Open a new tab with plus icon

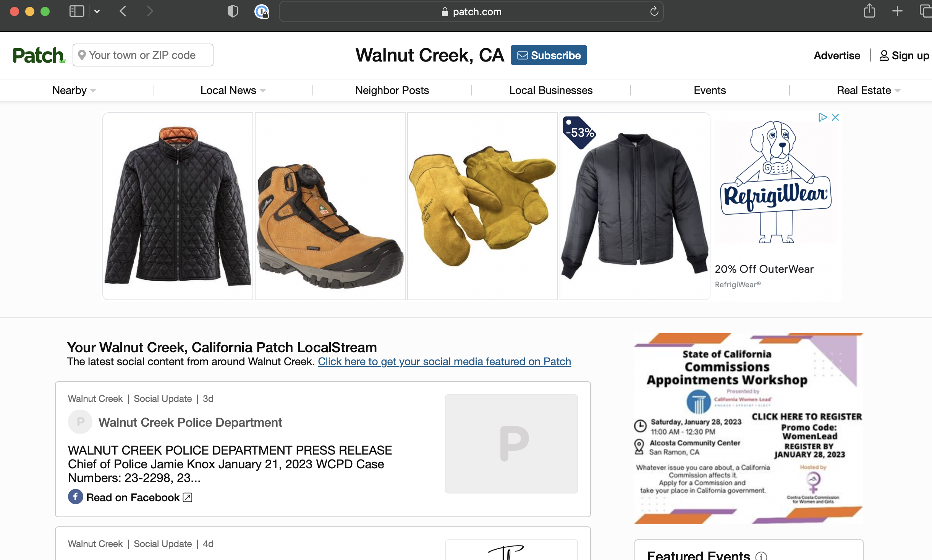897,11
